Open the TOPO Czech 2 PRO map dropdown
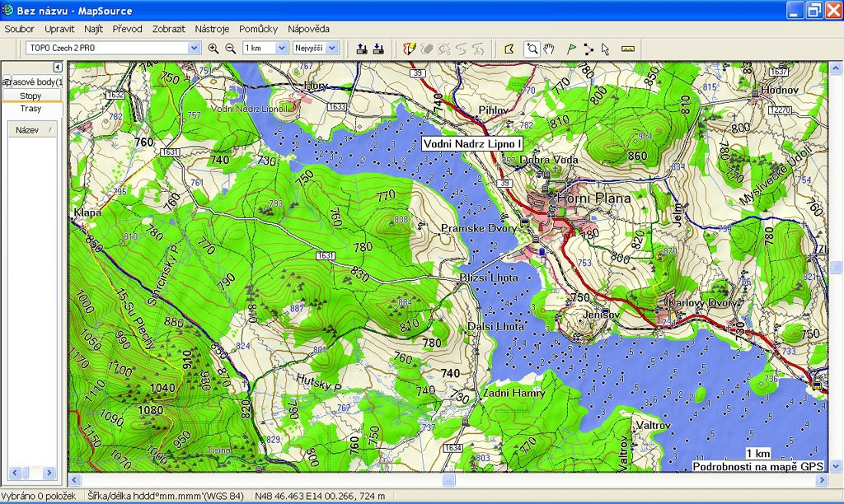Viewport: 844px width, 504px height. coord(194,48)
